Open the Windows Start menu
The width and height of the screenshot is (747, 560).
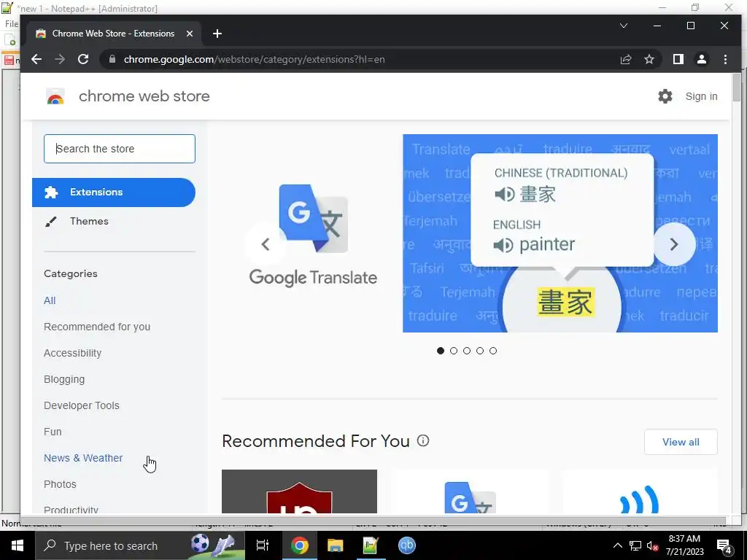coord(18,545)
